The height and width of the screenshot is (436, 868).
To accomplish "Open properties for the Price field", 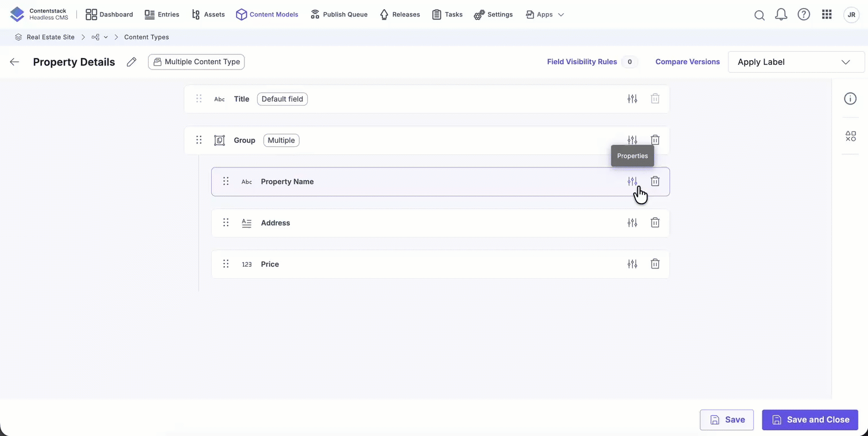I will (632, 264).
